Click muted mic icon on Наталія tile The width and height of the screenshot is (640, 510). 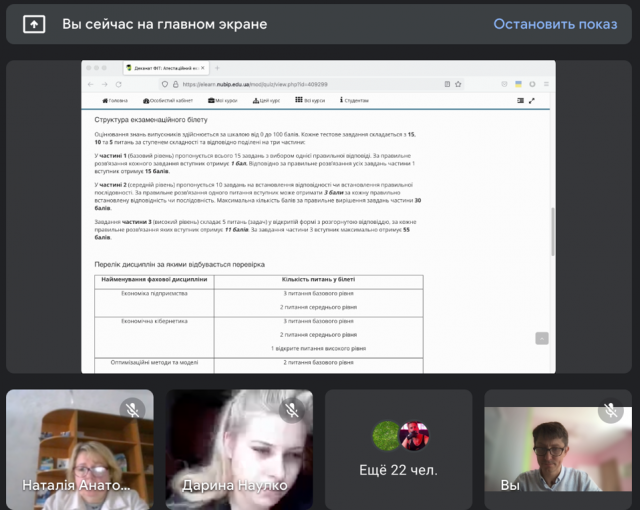click(132, 410)
